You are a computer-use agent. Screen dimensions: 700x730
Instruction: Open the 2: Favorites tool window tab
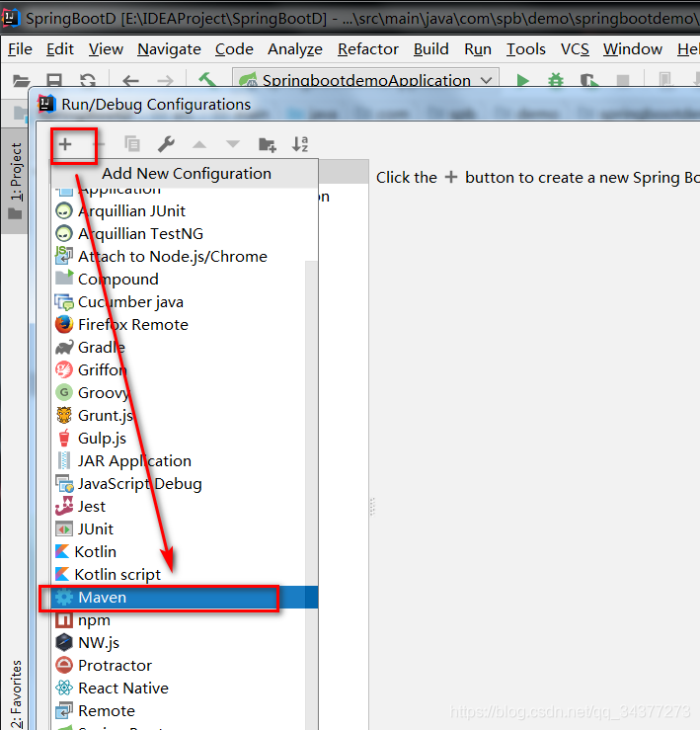pos(16,693)
